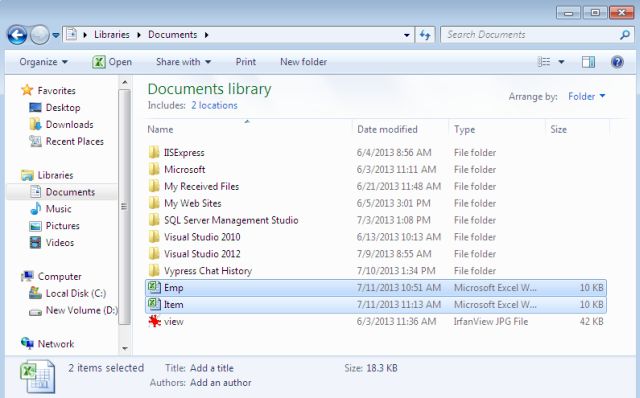Screen dimensions: 640x398
Task: Open Downloads in the navigation pane
Action: 69,125
